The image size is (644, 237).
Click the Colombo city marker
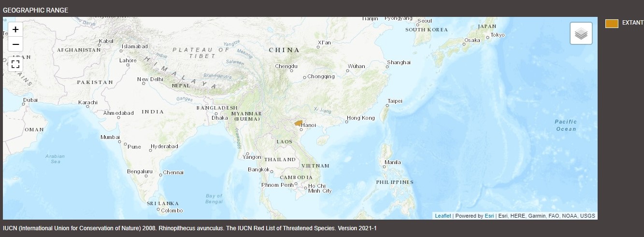coord(158,209)
